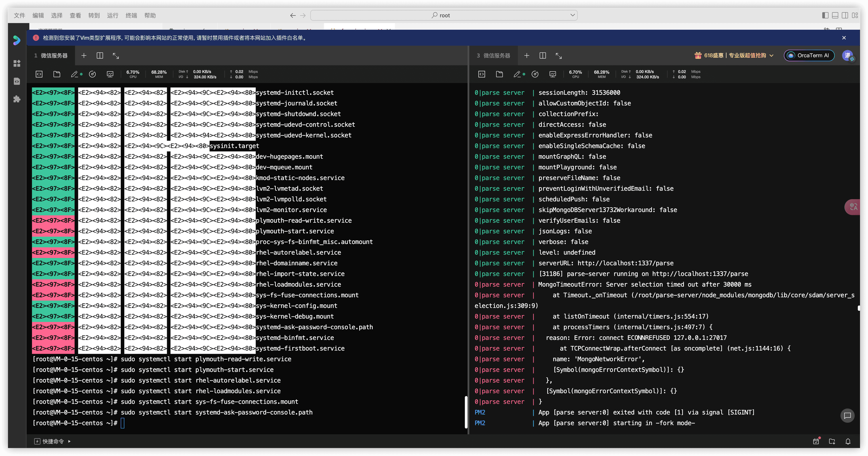Open the 终端 menu
This screenshot has height=456, width=868.
click(x=131, y=16)
